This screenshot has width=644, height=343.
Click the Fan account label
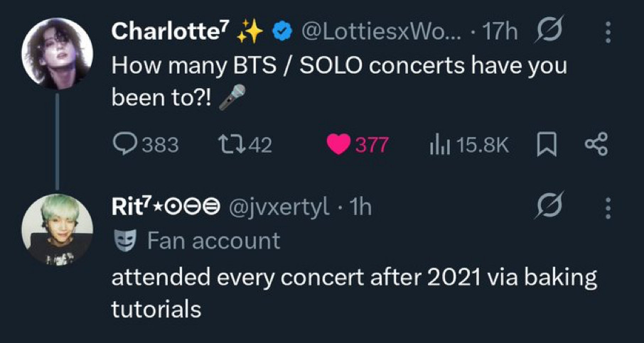click(213, 241)
